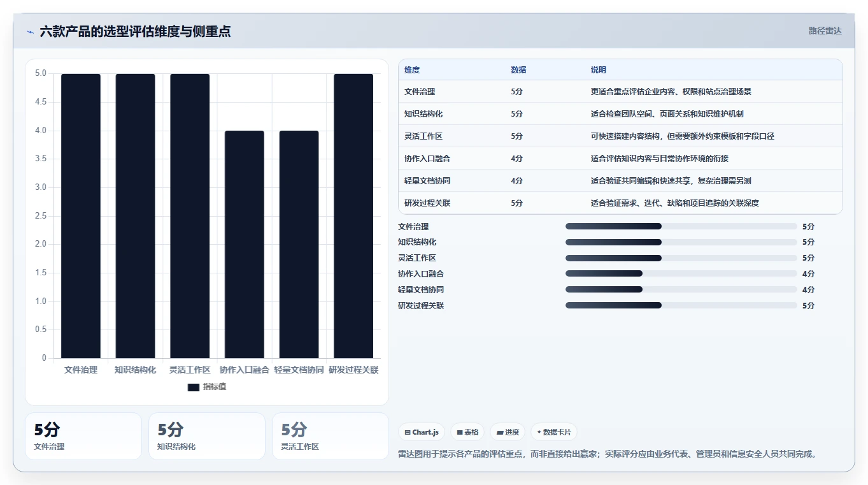Select the 研发过程关联 bar in the chart
This screenshot has width=868, height=485.
point(353,216)
